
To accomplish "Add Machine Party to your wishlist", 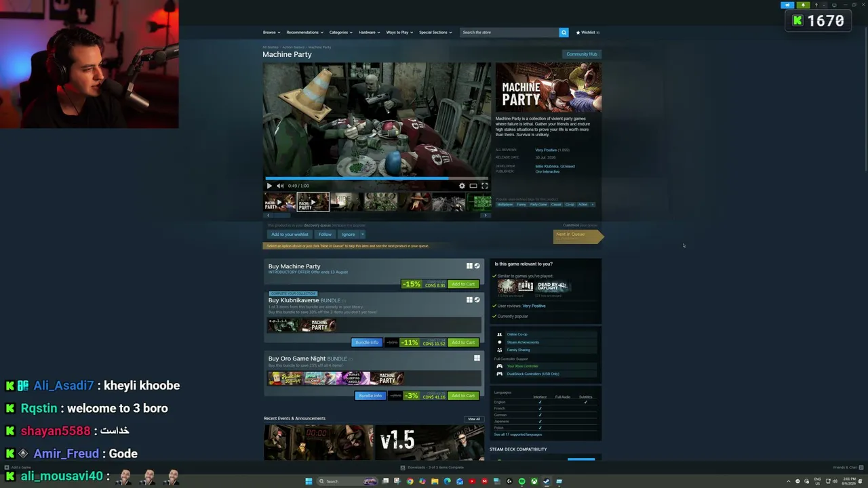I will pos(290,235).
